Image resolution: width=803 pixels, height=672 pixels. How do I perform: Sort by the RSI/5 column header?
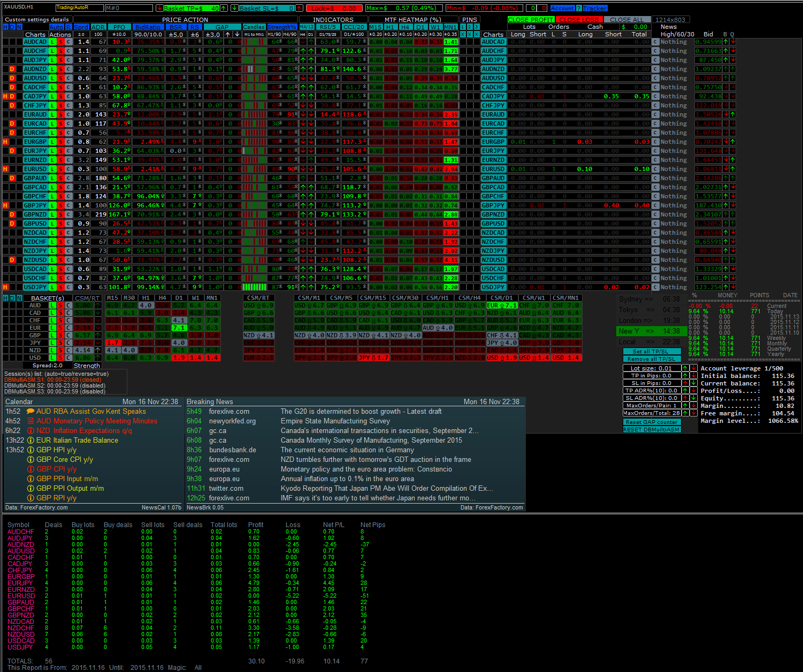click(x=328, y=27)
